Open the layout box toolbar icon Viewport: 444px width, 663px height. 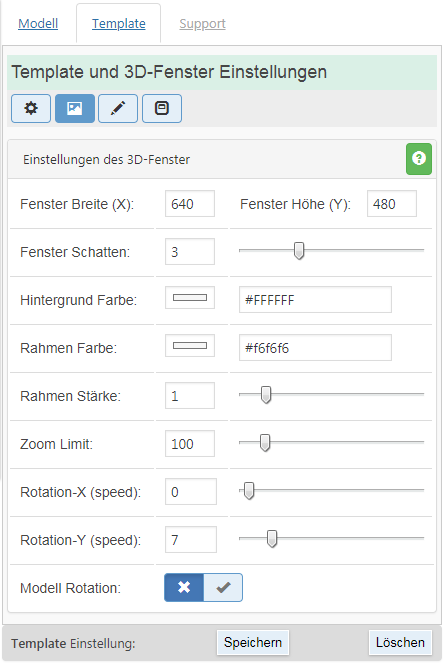(162, 109)
